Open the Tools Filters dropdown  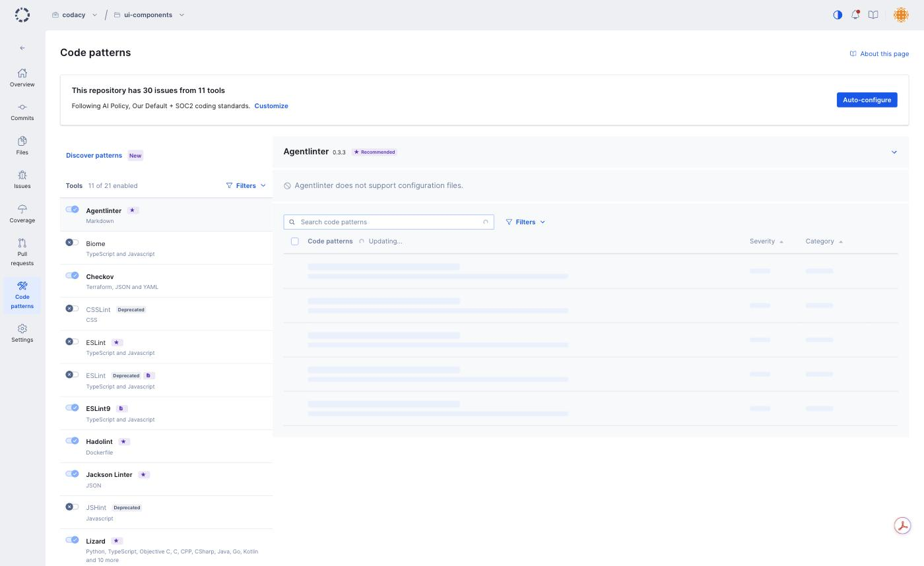246,185
